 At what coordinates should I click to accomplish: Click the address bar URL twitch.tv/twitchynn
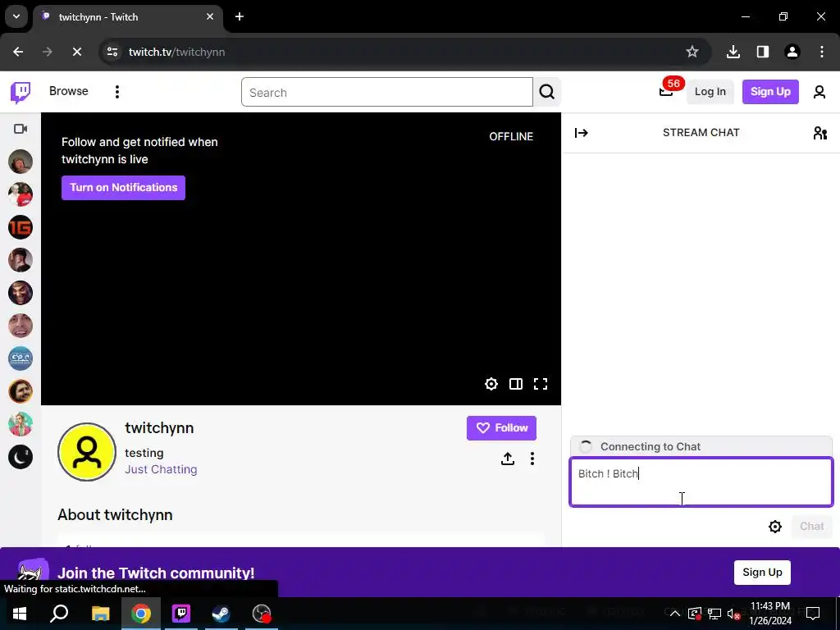point(177,52)
